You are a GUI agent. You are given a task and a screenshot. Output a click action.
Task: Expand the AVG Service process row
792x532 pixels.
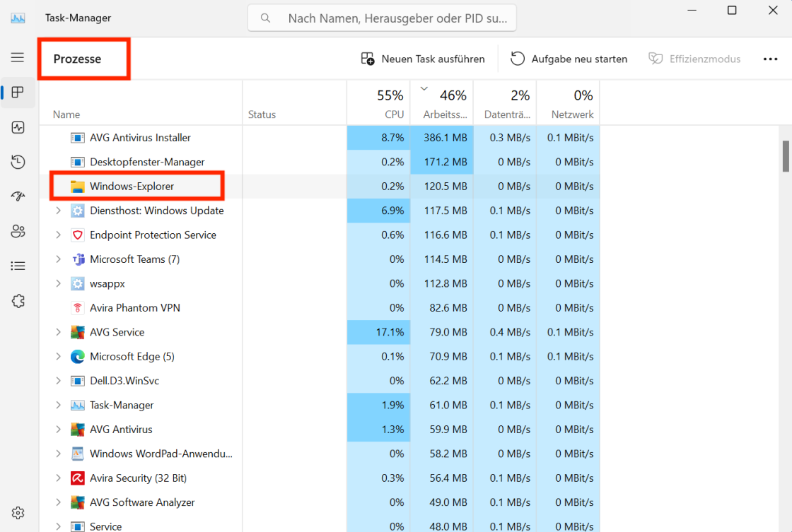point(59,332)
